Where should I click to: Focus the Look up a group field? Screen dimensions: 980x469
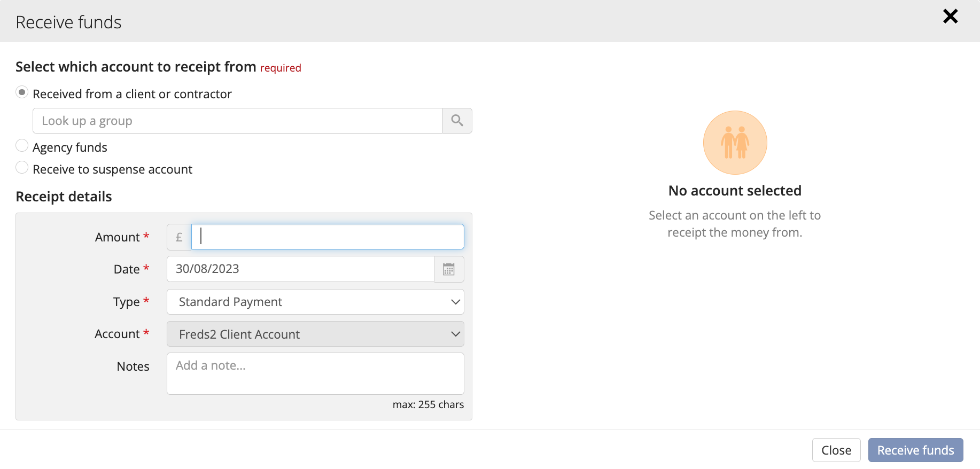[x=238, y=121]
